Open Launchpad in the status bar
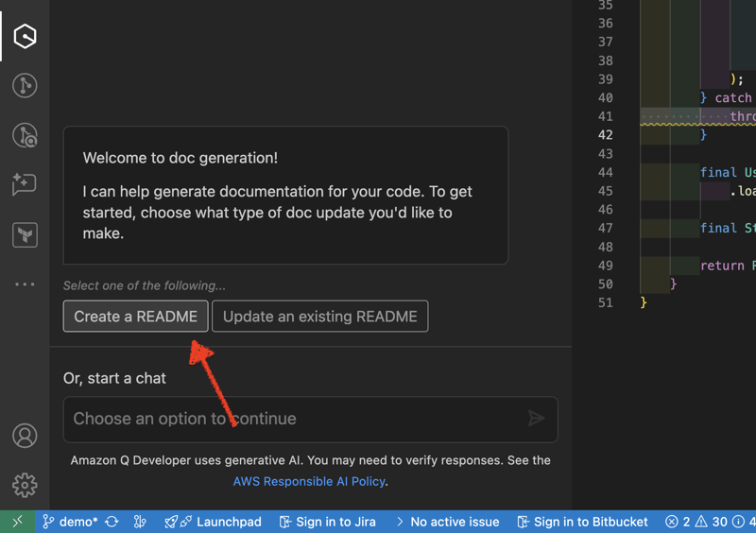 click(x=213, y=522)
